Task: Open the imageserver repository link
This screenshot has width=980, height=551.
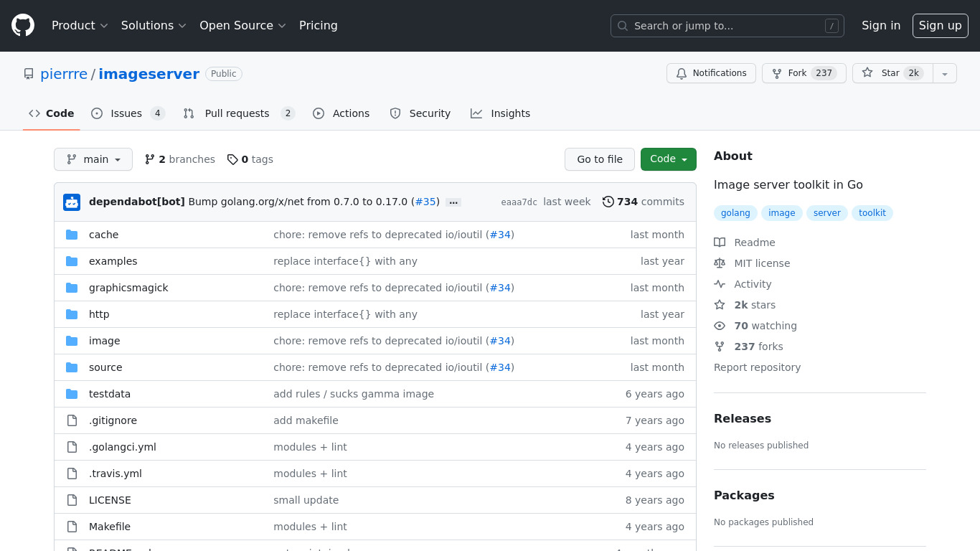Action: [x=149, y=74]
